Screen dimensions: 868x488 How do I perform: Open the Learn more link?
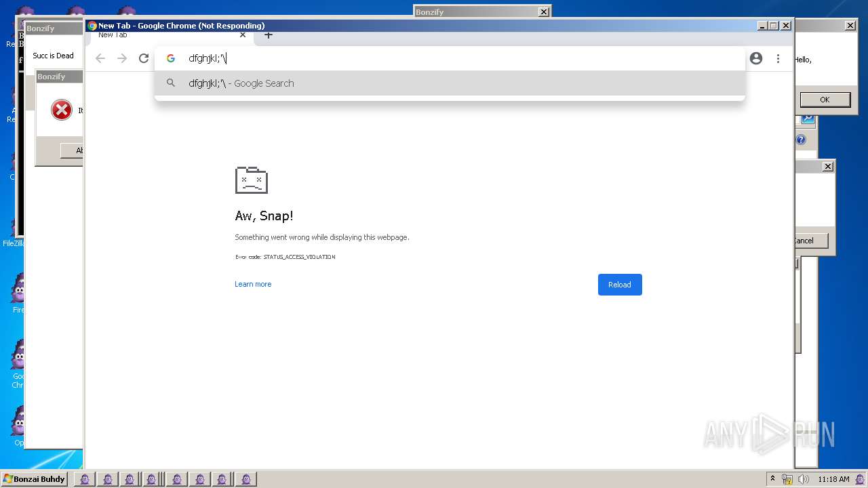tap(253, 284)
